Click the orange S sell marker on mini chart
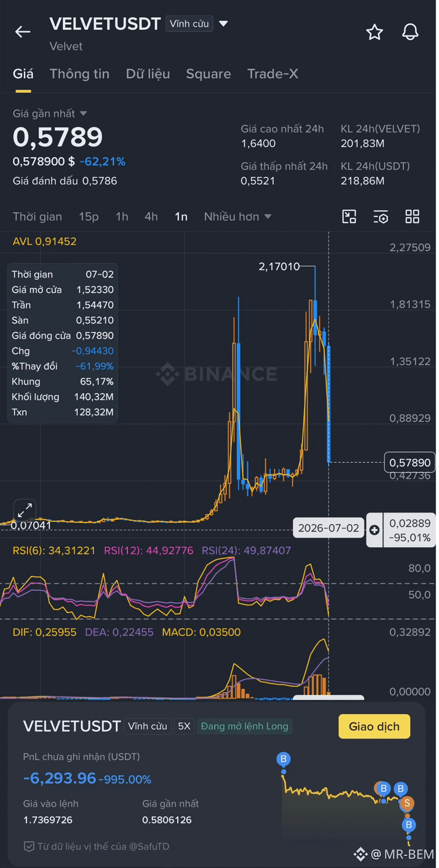Screen dimensions: 439x868 [407, 803]
